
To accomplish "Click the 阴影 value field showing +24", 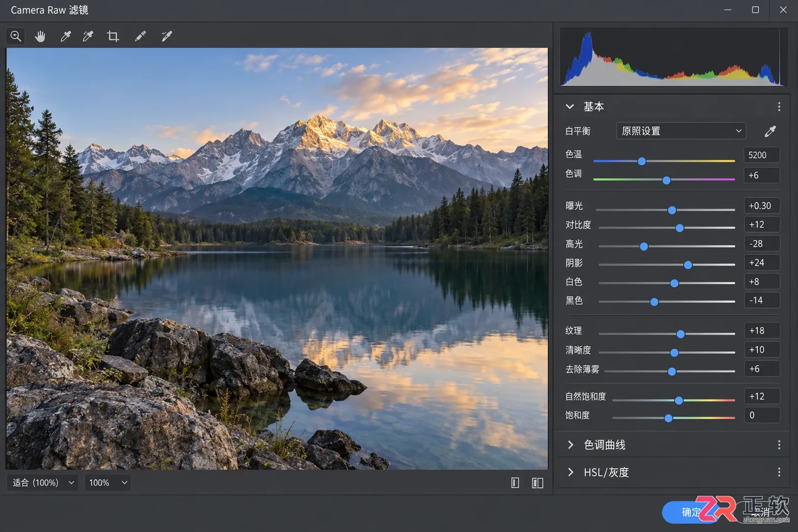I will pos(762,263).
